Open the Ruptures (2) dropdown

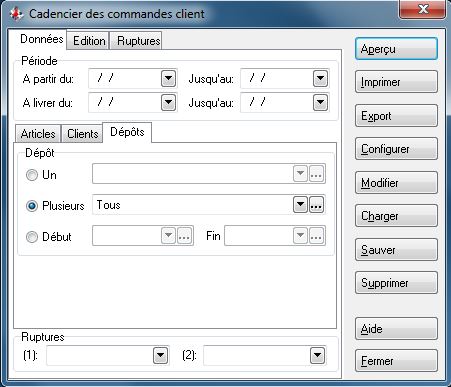pyautogui.click(x=317, y=356)
